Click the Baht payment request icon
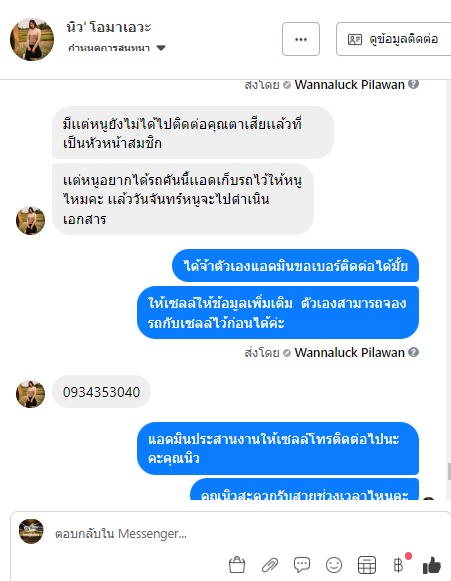Screen dimensions: 451x581 (x=399, y=565)
